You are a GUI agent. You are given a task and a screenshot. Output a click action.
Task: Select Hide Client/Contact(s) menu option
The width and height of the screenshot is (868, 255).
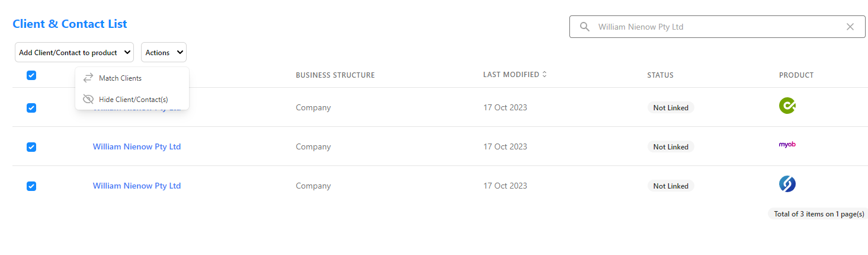pos(133,100)
